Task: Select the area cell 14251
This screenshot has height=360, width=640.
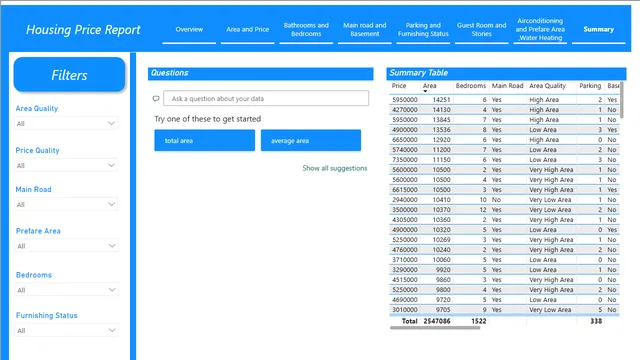Action: 441,100
